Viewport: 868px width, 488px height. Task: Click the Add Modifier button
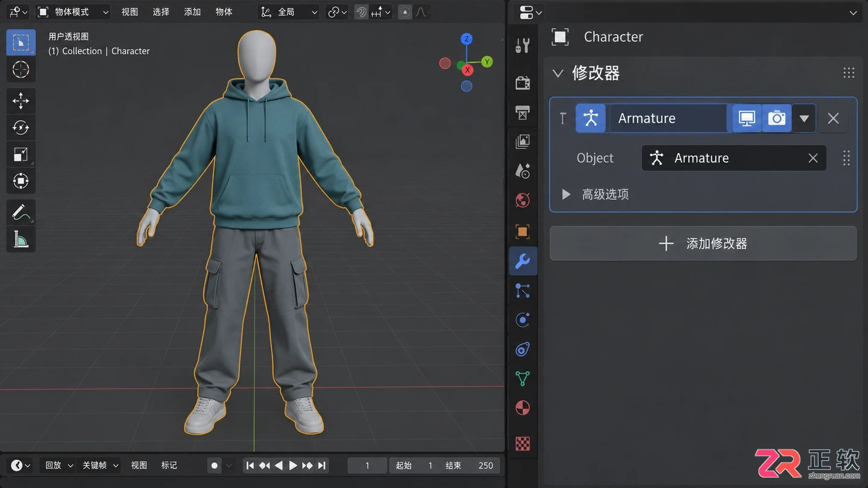(x=703, y=243)
